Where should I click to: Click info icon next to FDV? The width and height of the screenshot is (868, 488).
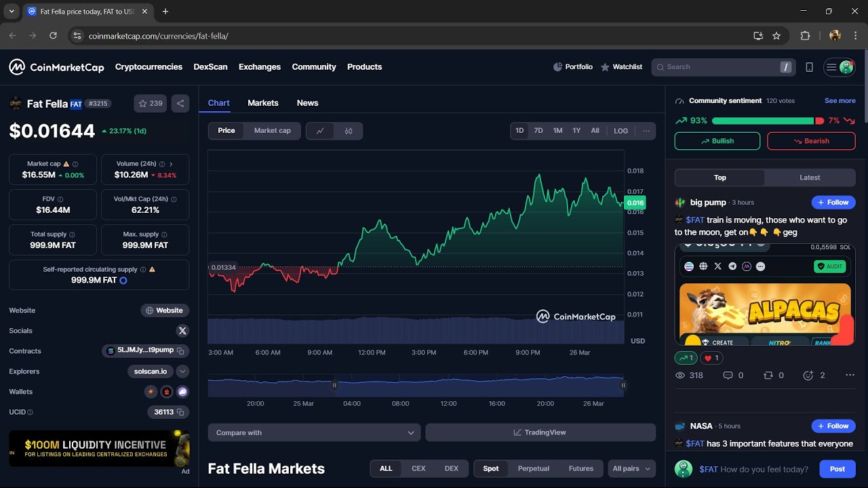[60, 199]
